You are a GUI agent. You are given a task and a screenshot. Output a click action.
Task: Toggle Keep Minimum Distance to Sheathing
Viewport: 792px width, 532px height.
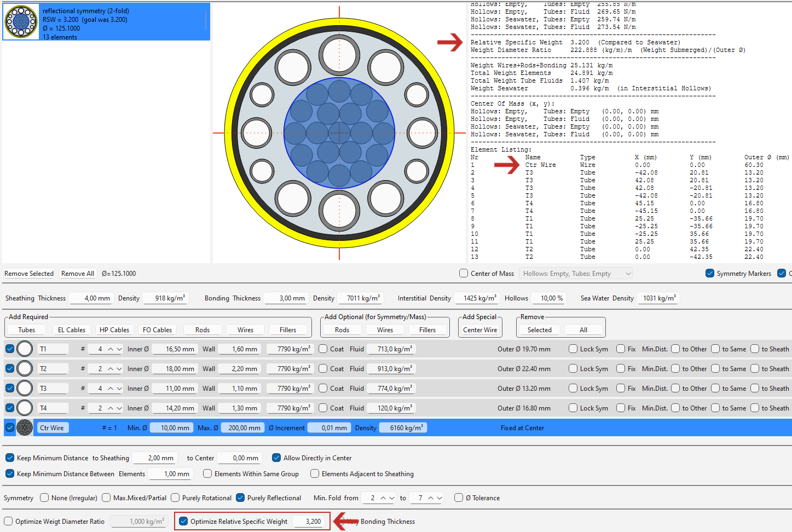10,458
